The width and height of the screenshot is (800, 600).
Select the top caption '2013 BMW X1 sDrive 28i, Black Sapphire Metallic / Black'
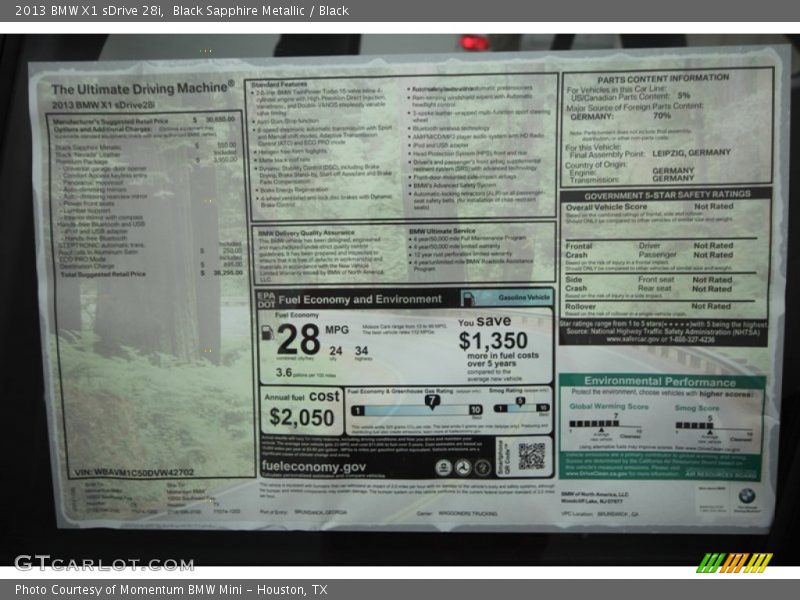click(x=182, y=11)
